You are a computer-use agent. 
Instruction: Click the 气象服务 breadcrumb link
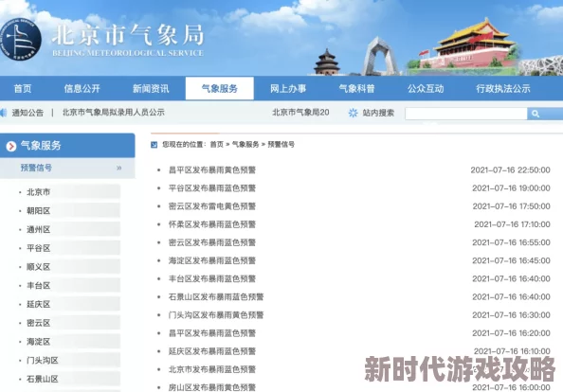click(x=245, y=144)
